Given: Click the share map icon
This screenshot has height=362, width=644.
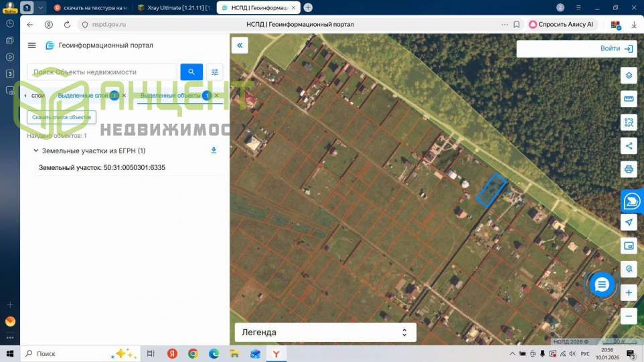Looking at the screenshot, I should (629, 145).
